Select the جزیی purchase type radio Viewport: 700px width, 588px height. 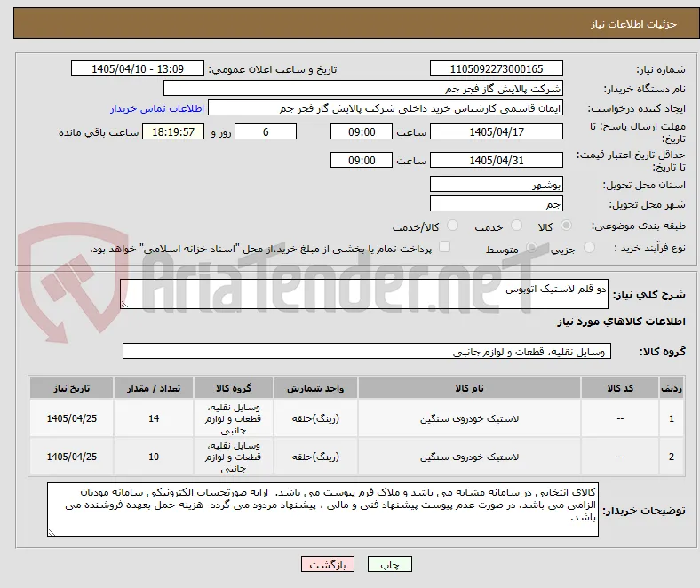coord(589,247)
